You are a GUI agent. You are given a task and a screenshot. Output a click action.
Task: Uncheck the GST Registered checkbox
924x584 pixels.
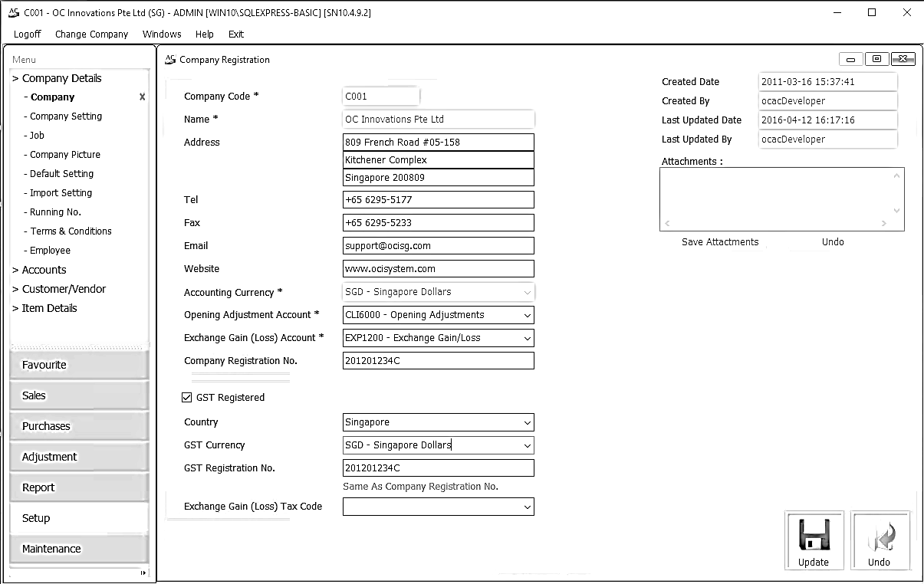pyautogui.click(x=186, y=397)
